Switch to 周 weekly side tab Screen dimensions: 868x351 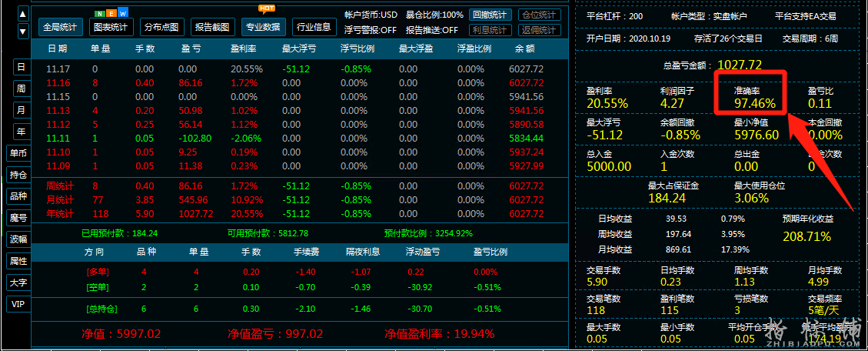pos(21,89)
